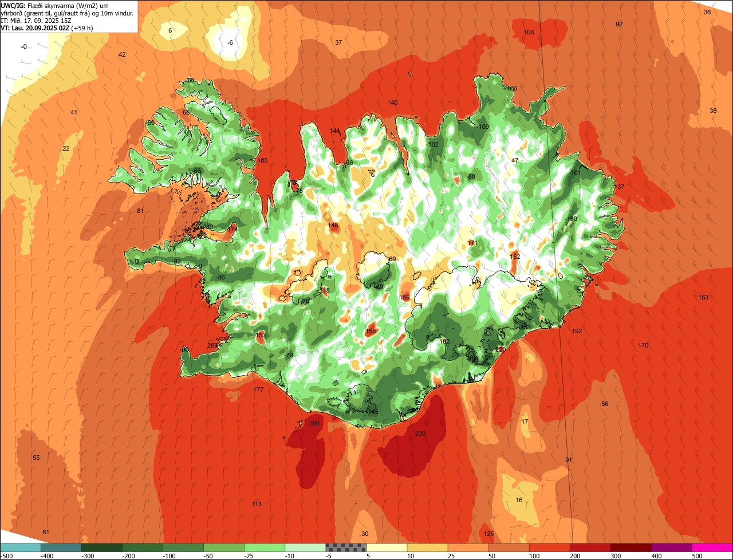Click the legend swatch between 200 and 300
The height and width of the screenshot is (560, 733).
click(590, 547)
